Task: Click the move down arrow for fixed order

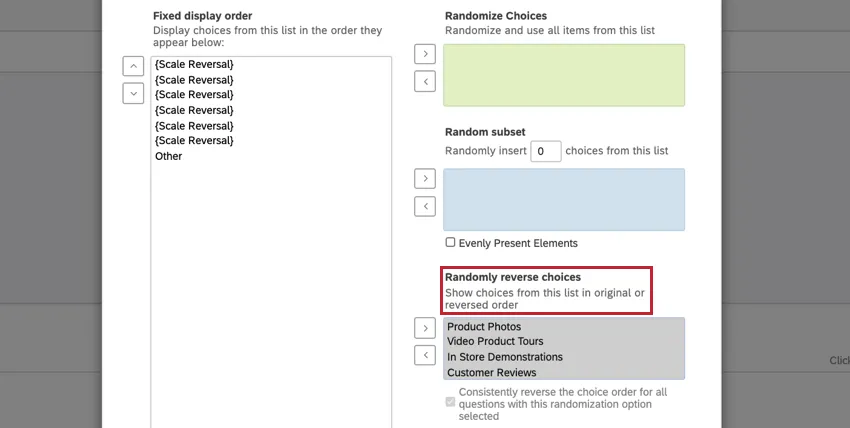Action: (133, 93)
